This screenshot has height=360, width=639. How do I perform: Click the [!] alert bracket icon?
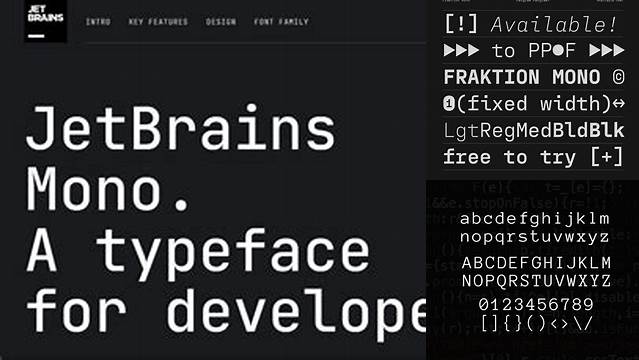coord(461,23)
